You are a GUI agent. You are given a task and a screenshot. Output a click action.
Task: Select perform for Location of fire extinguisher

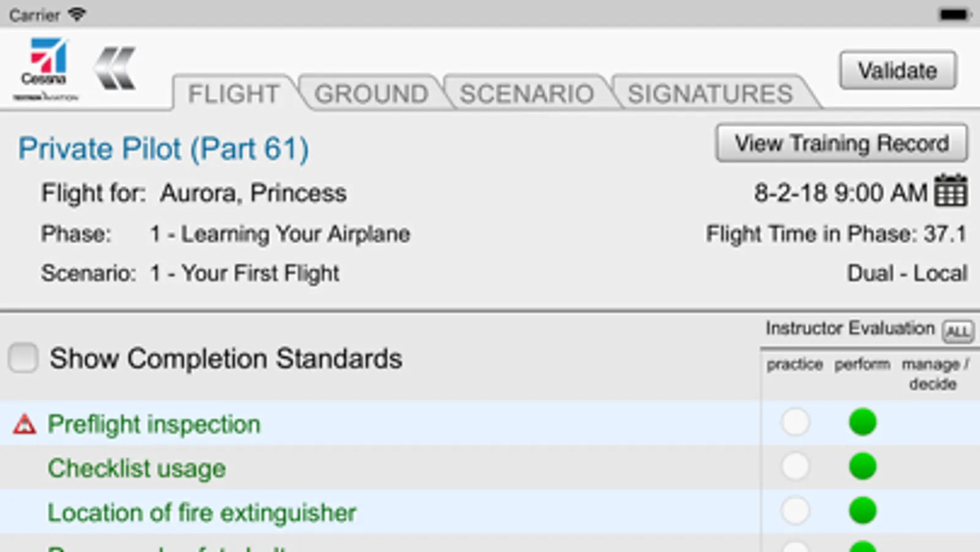pyautogui.click(x=862, y=511)
